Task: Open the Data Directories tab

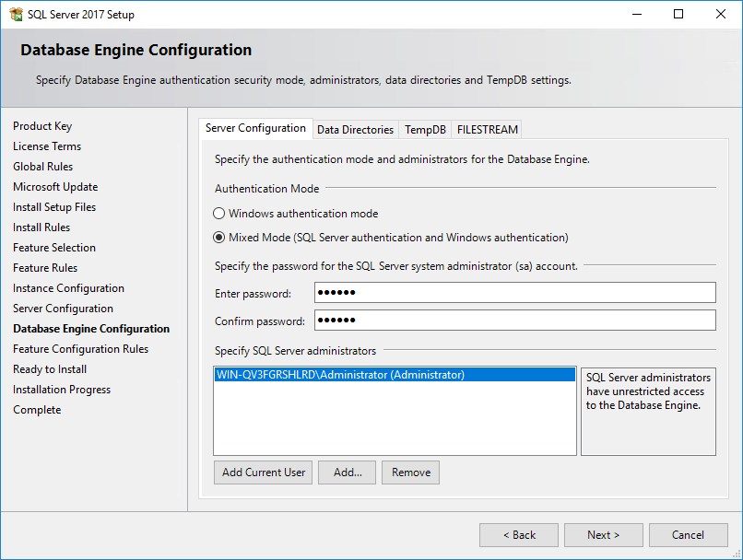Action: click(356, 130)
